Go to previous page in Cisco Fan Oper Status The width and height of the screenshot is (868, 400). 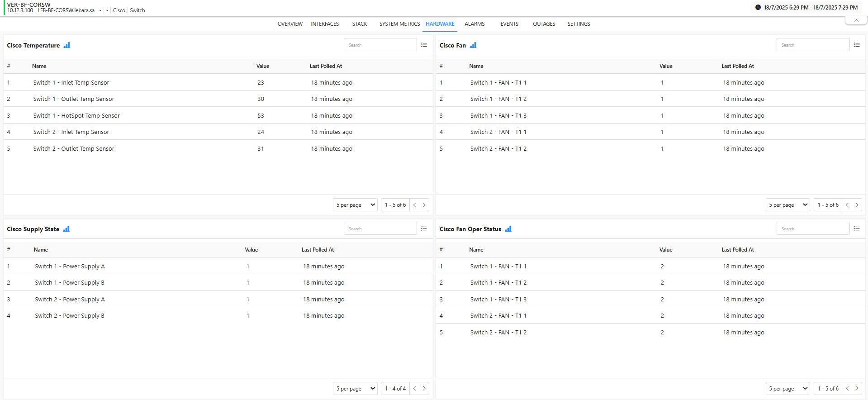847,388
